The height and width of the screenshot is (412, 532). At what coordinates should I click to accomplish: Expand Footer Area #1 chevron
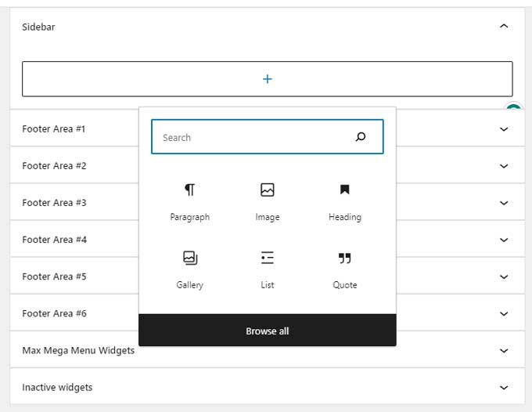click(x=504, y=129)
